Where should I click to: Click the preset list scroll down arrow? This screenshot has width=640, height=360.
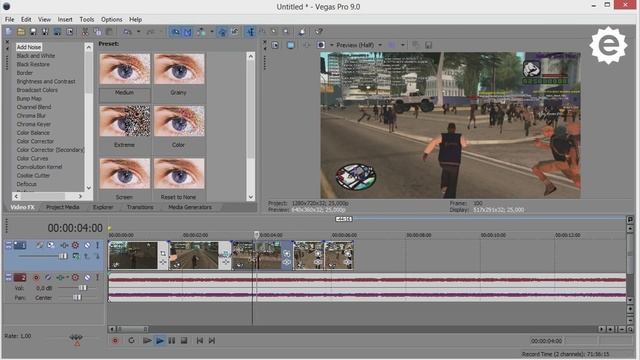[251, 197]
